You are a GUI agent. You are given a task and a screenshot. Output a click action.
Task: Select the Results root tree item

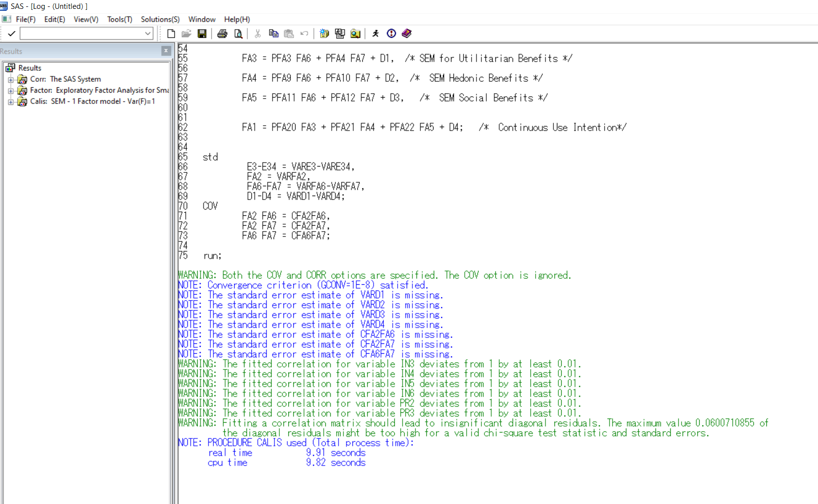pos(30,68)
